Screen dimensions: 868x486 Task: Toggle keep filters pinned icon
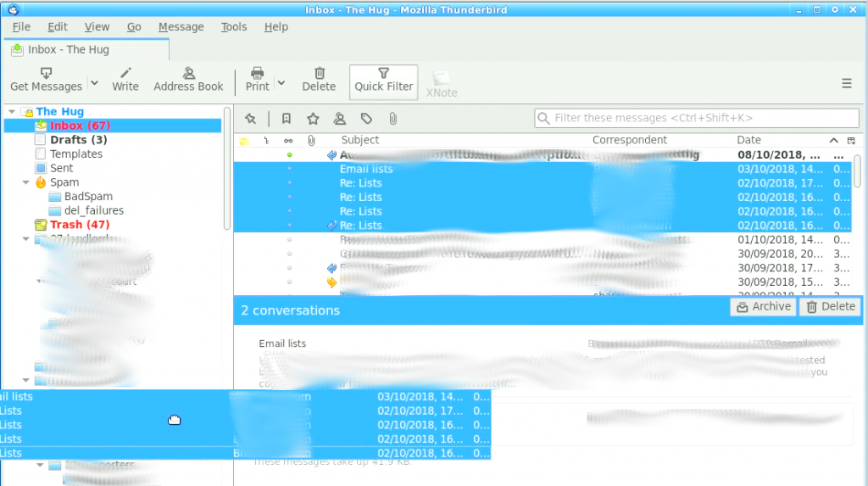tap(251, 119)
